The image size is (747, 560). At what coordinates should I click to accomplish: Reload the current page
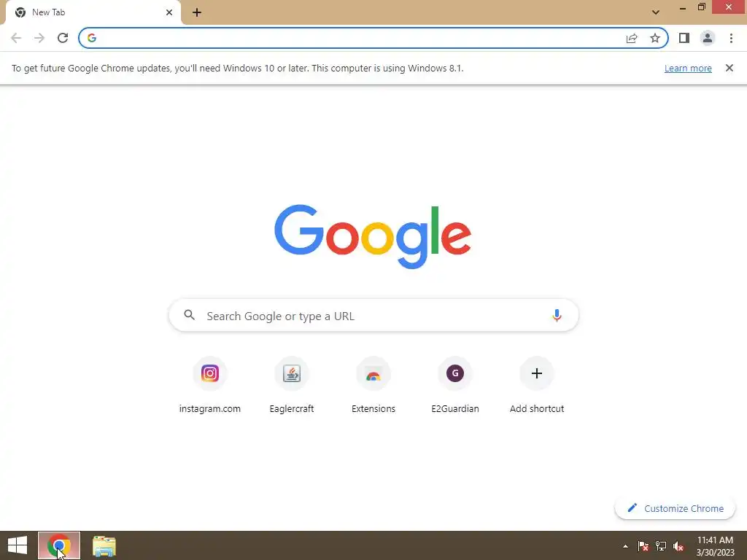[63, 38]
